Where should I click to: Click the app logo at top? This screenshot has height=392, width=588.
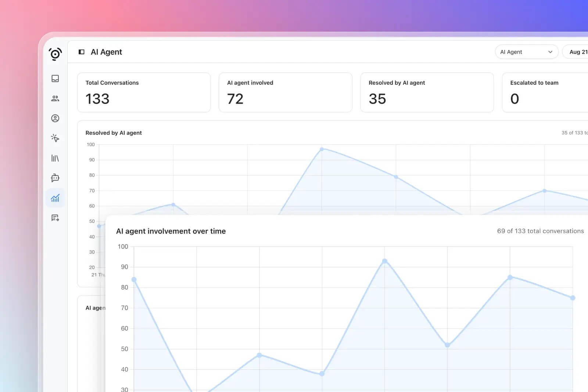point(55,54)
